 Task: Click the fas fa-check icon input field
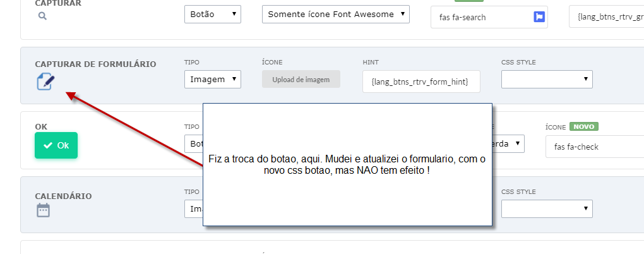pyautogui.click(x=593, y=147)
